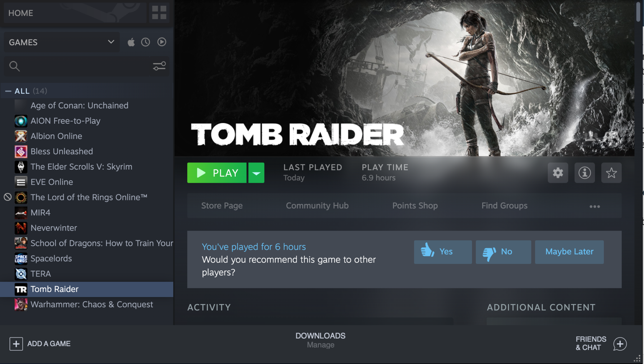Go to Community Hub
The width and height of the screenshot is (644, 364).
[x=317, y=206]
